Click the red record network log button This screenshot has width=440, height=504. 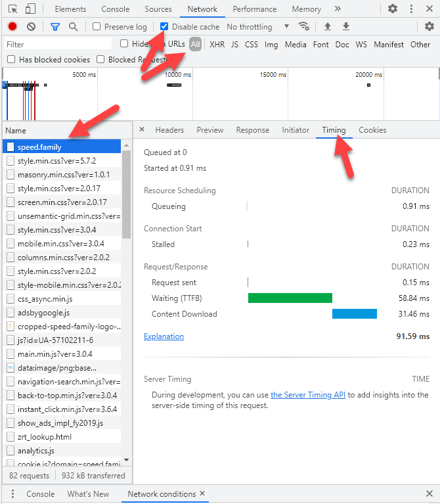click(12, 27)
